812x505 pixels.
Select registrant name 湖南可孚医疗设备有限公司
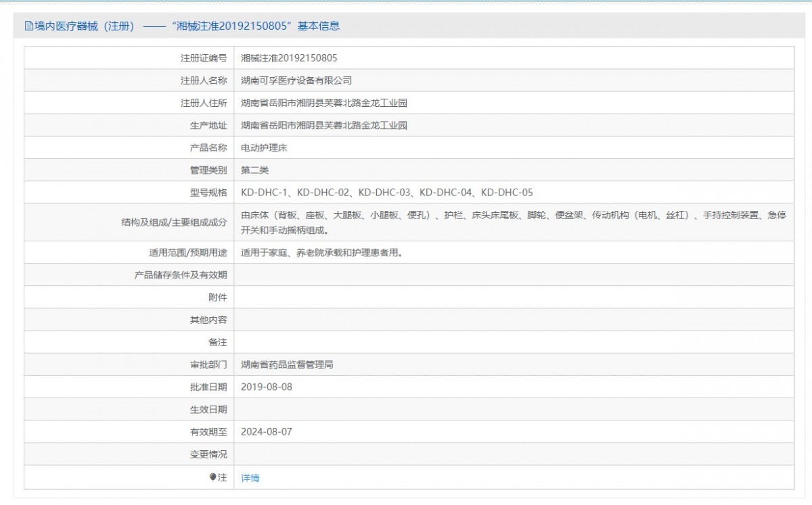(x=297, y=80)
